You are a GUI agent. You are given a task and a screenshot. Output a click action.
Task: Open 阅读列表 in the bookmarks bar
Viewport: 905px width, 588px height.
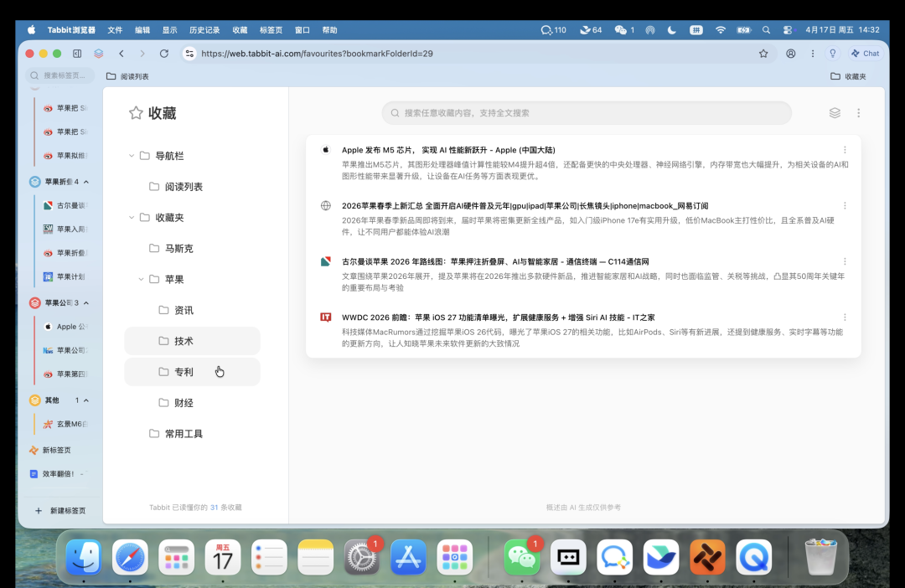127,76
